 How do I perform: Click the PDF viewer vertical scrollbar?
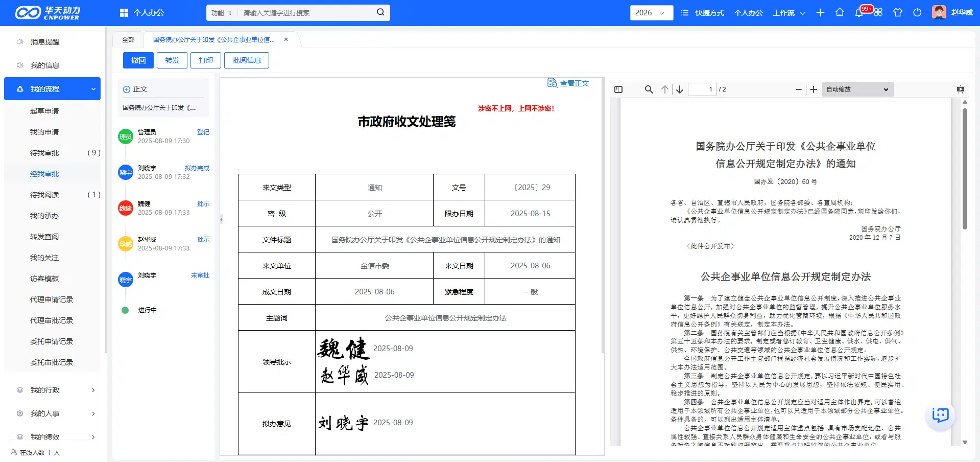[965, 169]
